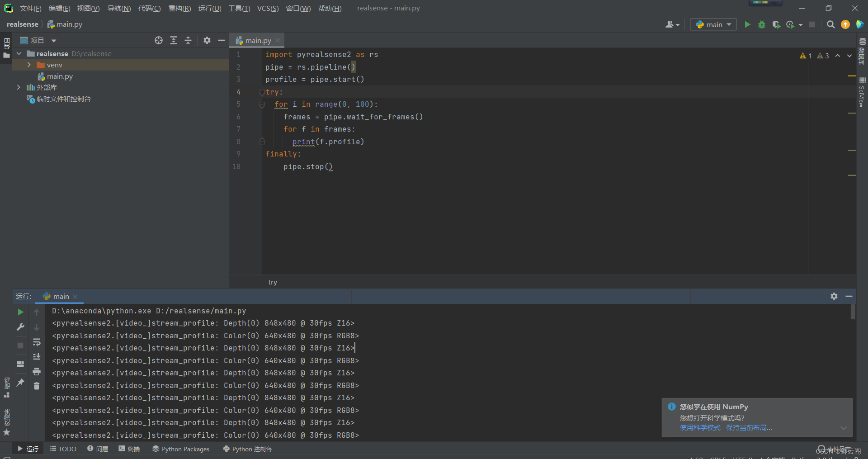This screenshot has width=868, height=459.
Task: Rerun main in the run panel
Action: click(20, 312)
